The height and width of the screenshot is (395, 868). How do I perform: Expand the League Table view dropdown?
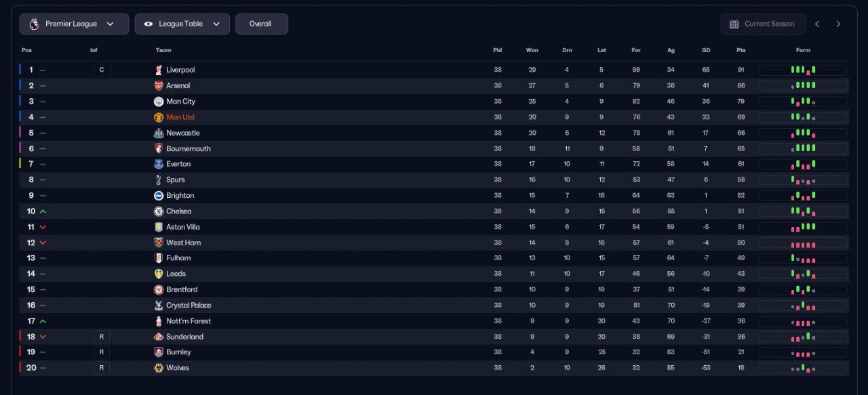(x=182, y=24)
